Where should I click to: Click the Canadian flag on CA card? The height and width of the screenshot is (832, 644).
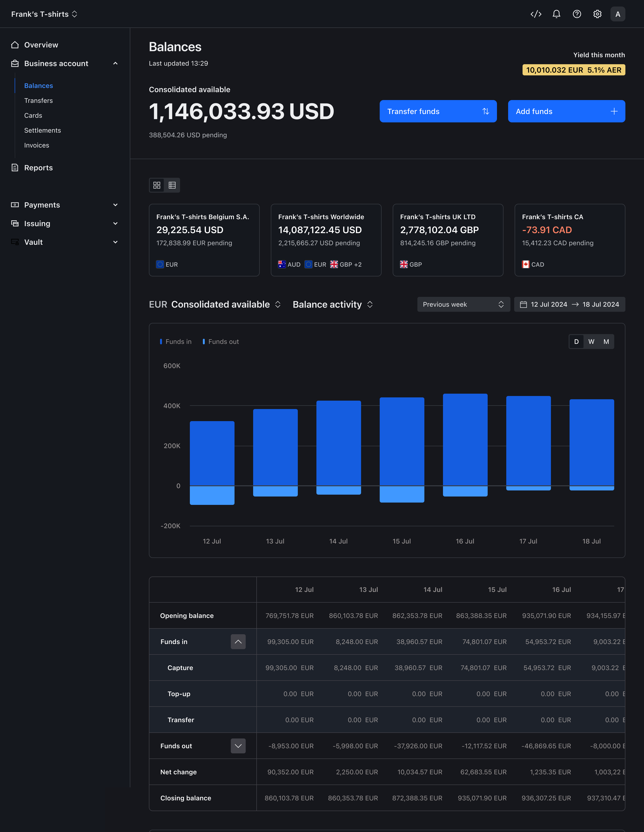526,264
